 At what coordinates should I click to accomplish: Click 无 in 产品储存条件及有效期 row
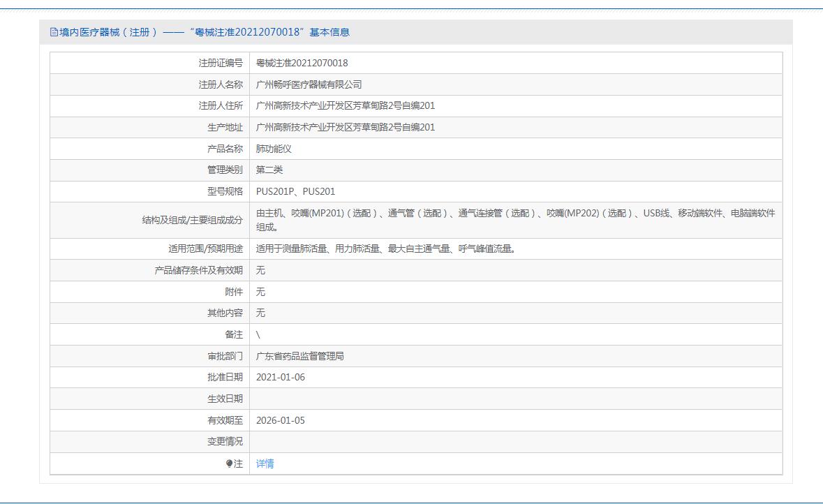(x=260, y=270)
